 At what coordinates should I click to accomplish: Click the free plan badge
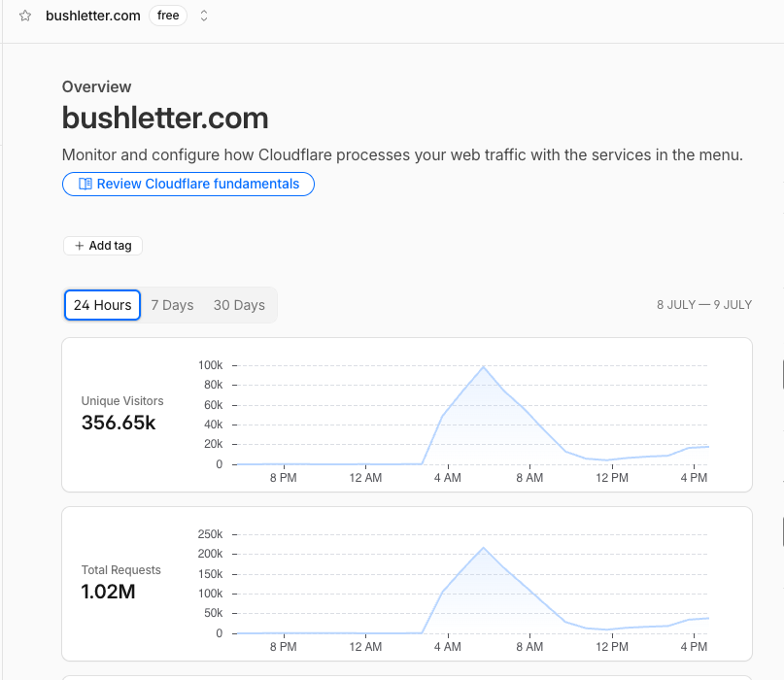[x=168, y=16]
